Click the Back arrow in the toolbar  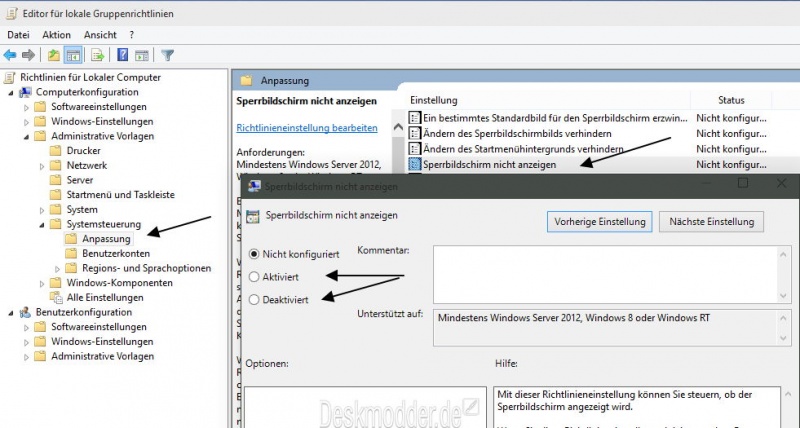click(x=11, y=55)
